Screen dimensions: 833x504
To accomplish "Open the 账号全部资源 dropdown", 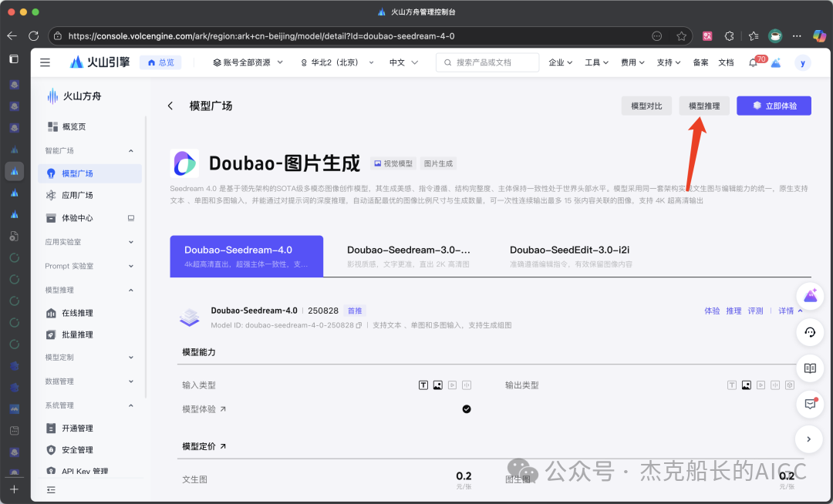I will click(248, 62).
